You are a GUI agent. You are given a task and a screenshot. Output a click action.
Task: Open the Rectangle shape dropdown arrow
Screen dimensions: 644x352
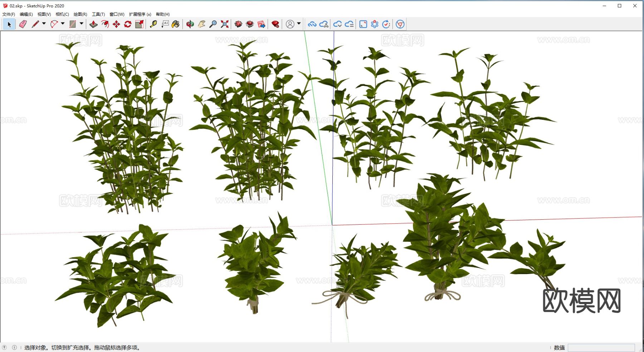coord(82,24)
